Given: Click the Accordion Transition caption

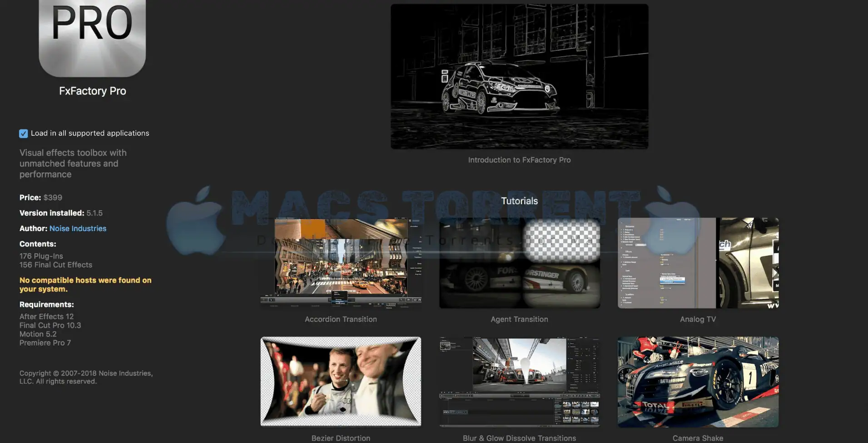Looking at the screenshot, I should 341,320.
